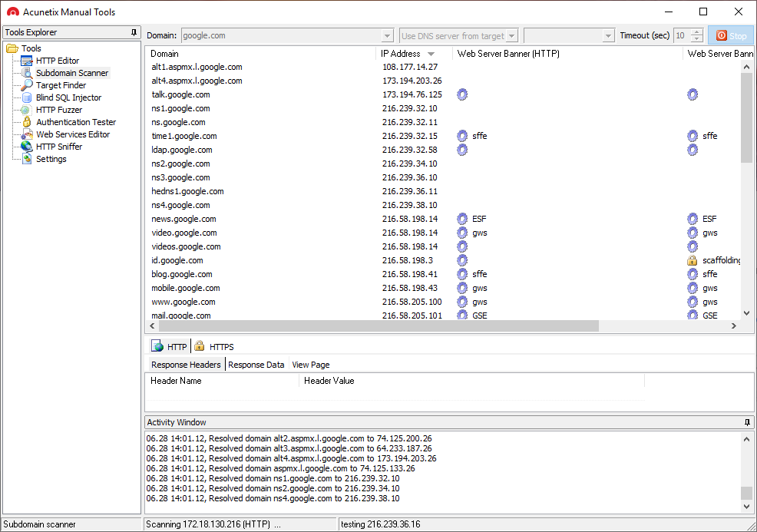Click the 'testing 216.239.36.16' status text
This screenshot has width=757, height=532.
pos(381,524)
